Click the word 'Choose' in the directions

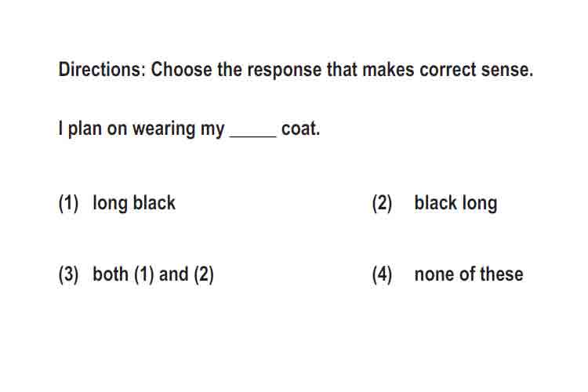click(x=181, y=70)
